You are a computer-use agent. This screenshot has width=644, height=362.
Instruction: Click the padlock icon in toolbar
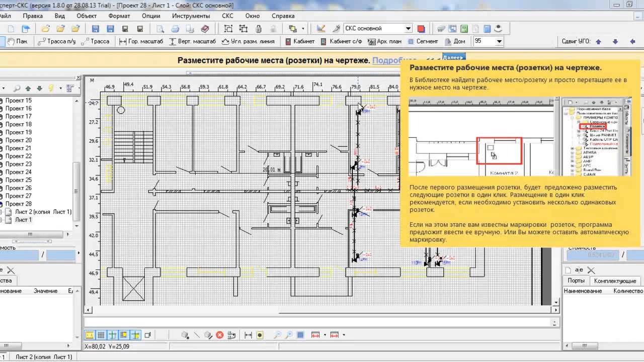point(259,29)
